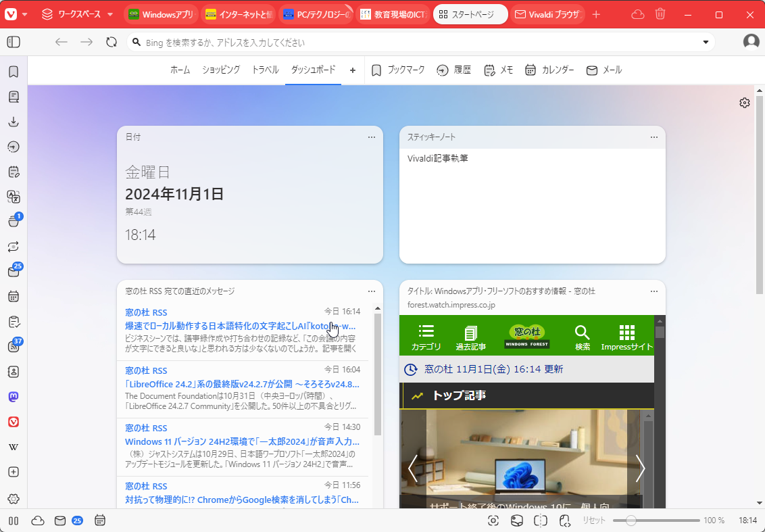Open the closed tabs trash menu

(660, 13)
